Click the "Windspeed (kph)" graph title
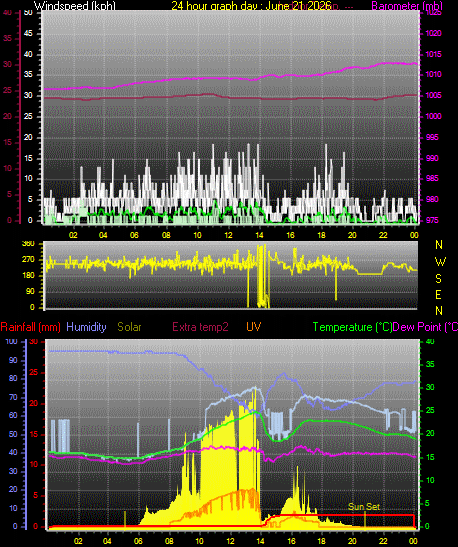 [75, 6]
